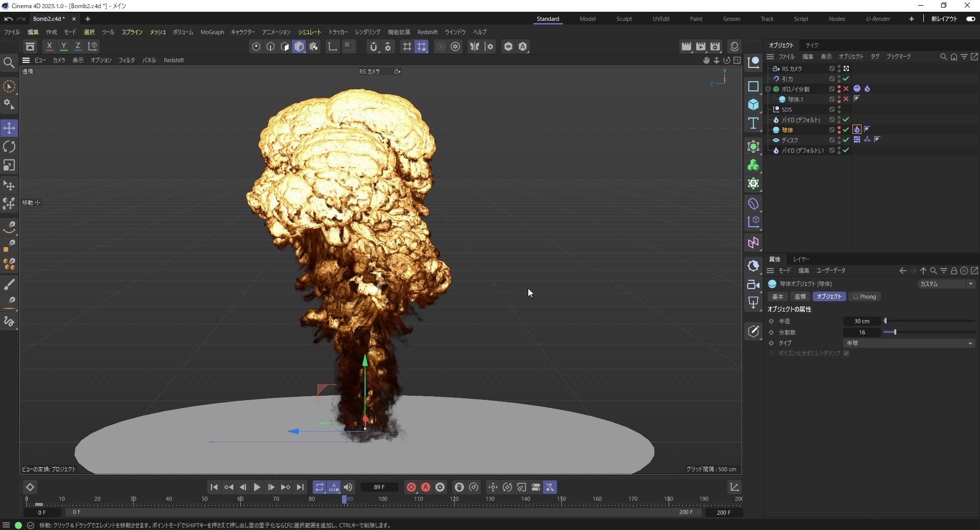This screenshot has width=980, height=530.
Task: Select RS カメラ object in tree
Action: 792,69
